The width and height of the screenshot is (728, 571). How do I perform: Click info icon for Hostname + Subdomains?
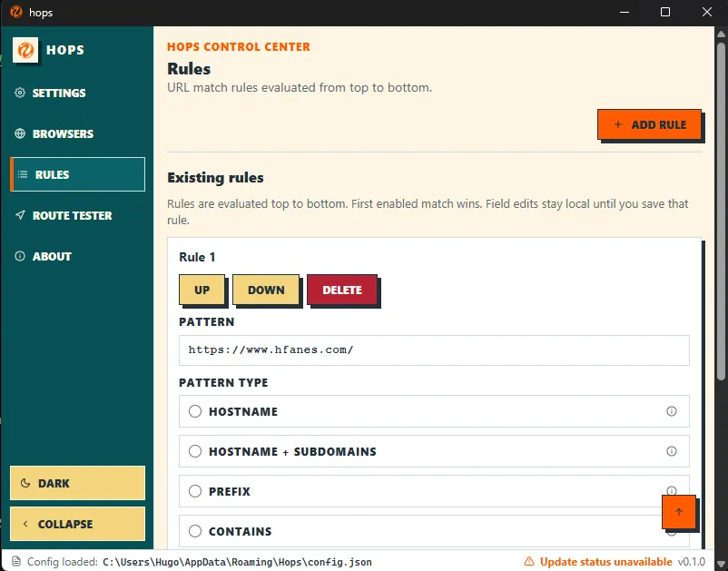(672, 451)
